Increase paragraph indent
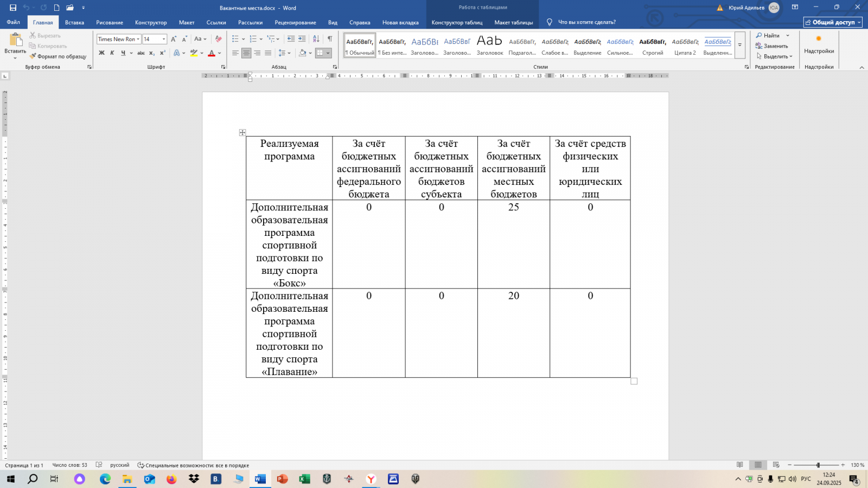This screenshot has width=868, height=488. pyautogui.click(x=302, y=39)
